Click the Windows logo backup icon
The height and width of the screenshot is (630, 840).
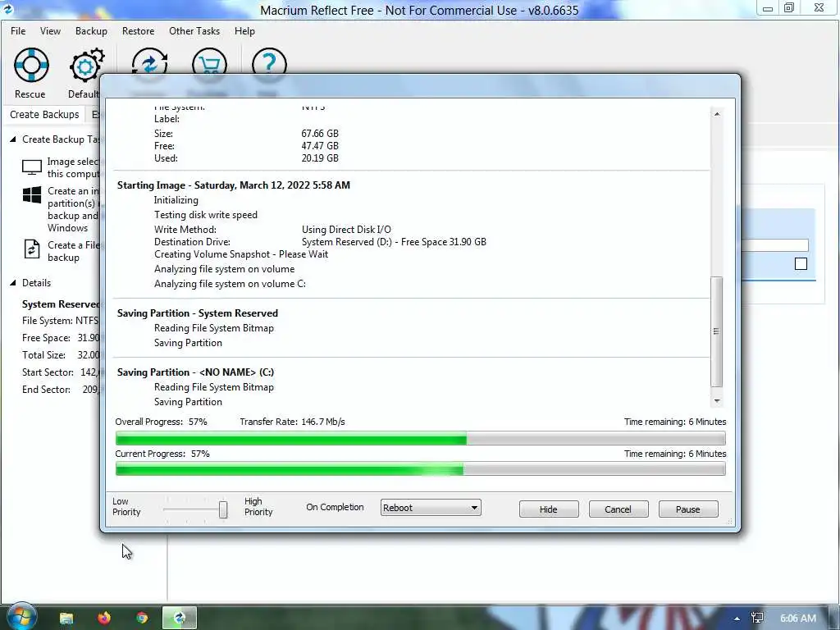pos(32,195)
